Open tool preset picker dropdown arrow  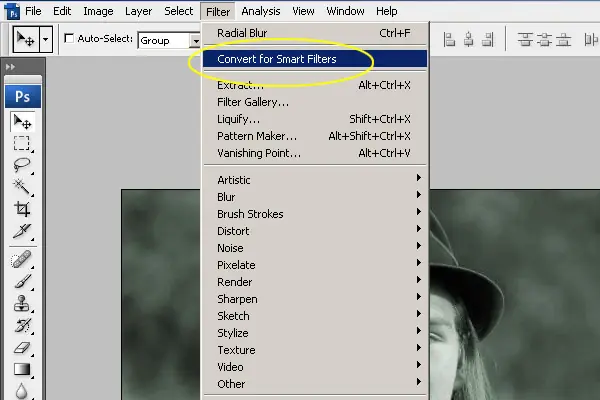(x=46, y=39)
